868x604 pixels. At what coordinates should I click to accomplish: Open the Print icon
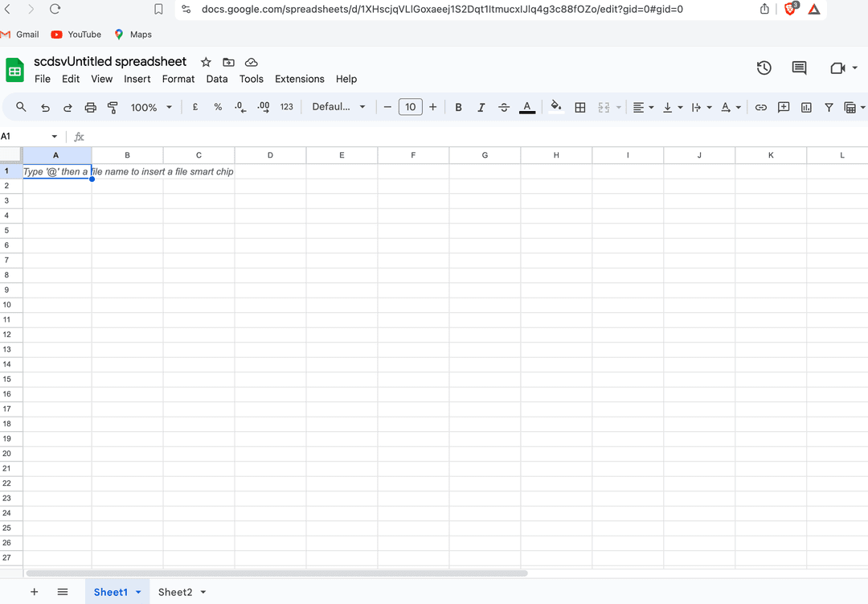(x=90, y=107)
